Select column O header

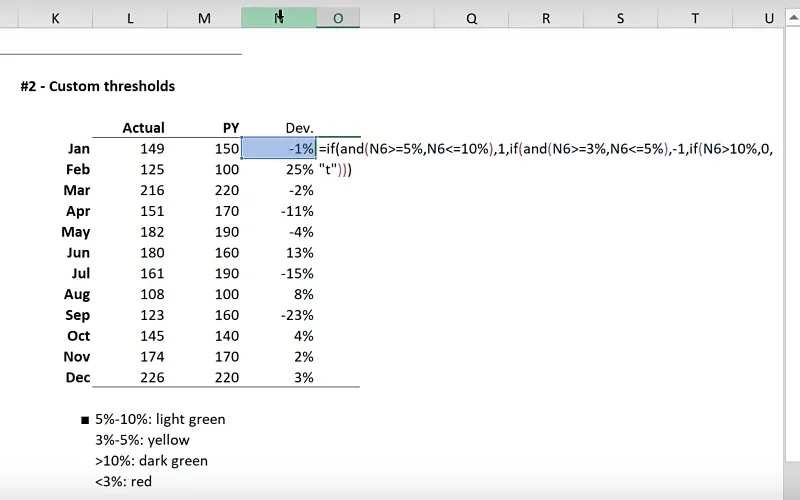pyautogui.click(x=338, y=18)
